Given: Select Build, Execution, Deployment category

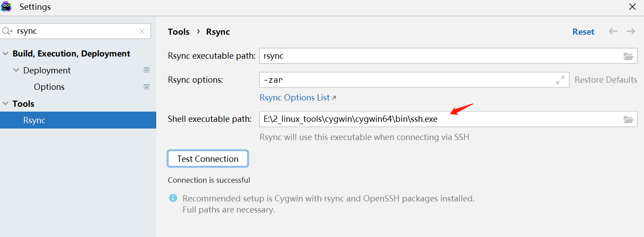Looking at the screenshot, I should point(71,54).
